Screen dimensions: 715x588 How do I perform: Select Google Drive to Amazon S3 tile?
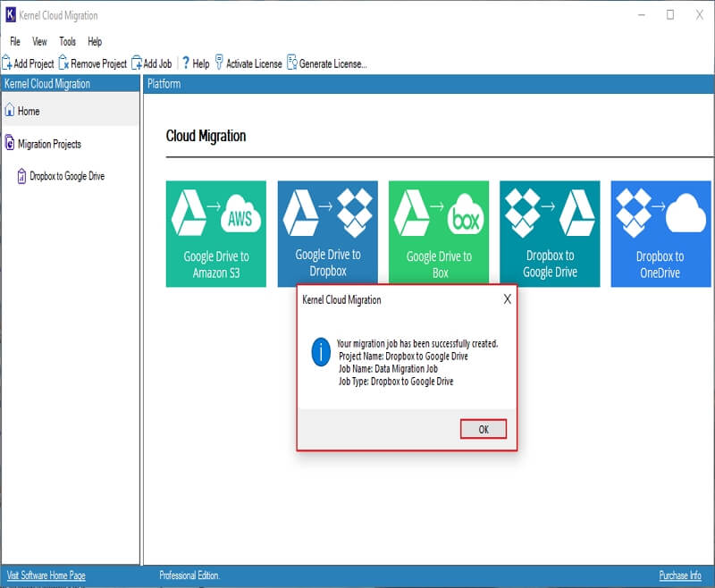216,234
